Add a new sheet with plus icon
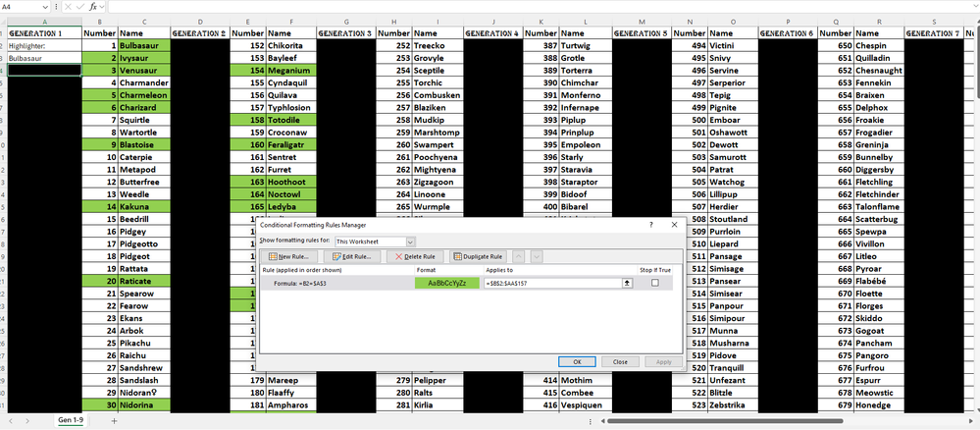 point(114,420)
